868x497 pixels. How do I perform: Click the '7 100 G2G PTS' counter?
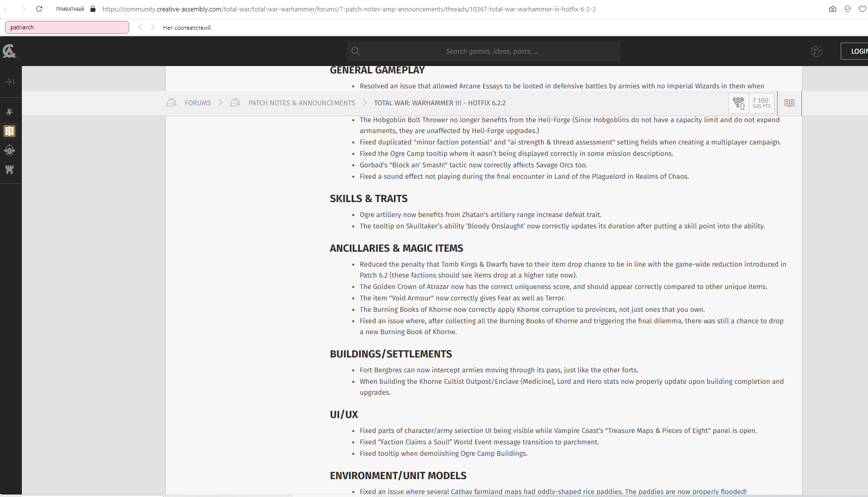(761, 103)
